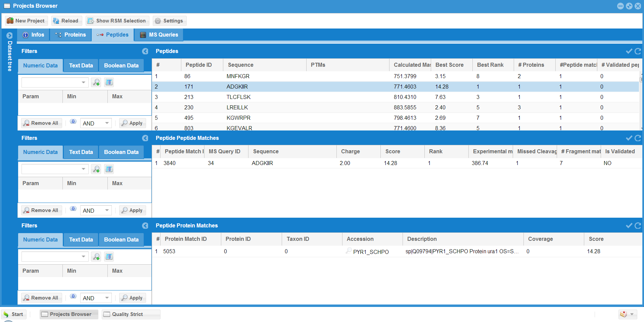Open the AND operator dropdown in Peptides filters
This screenshot has height=322, width=644.
pyautogui.click(x=106, y=123)
